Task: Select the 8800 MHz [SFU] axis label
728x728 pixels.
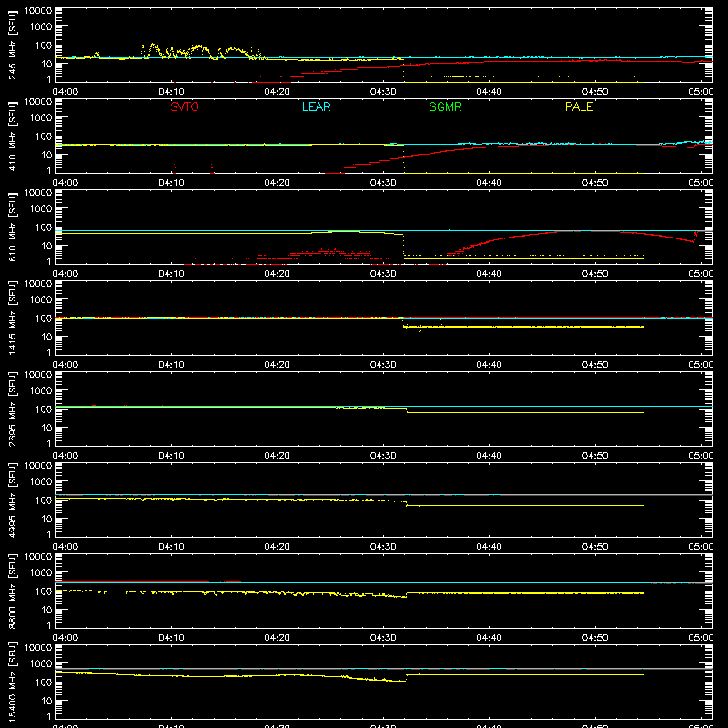Action: pyautogui.click(x=13, y=591)
